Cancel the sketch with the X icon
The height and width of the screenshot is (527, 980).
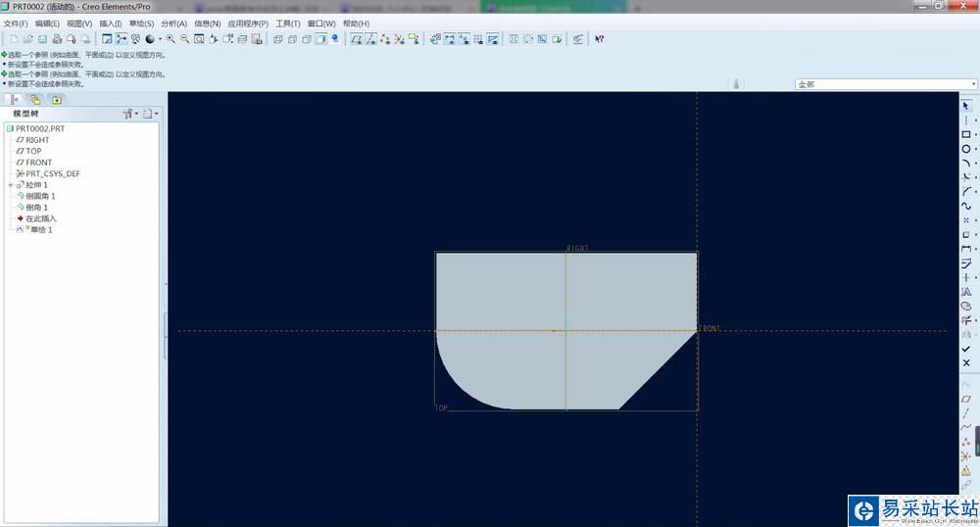pos(966,363)
